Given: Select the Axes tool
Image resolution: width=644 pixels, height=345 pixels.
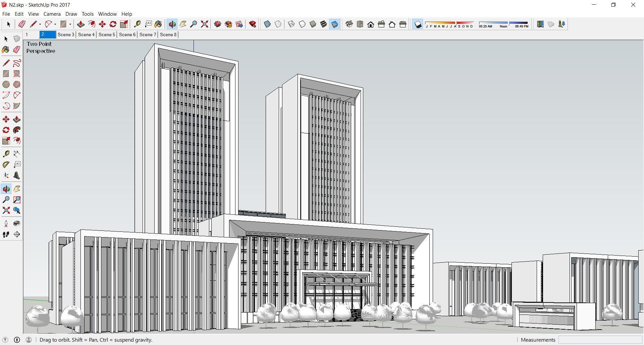Looking at the screenshot, I should point(6,176).
